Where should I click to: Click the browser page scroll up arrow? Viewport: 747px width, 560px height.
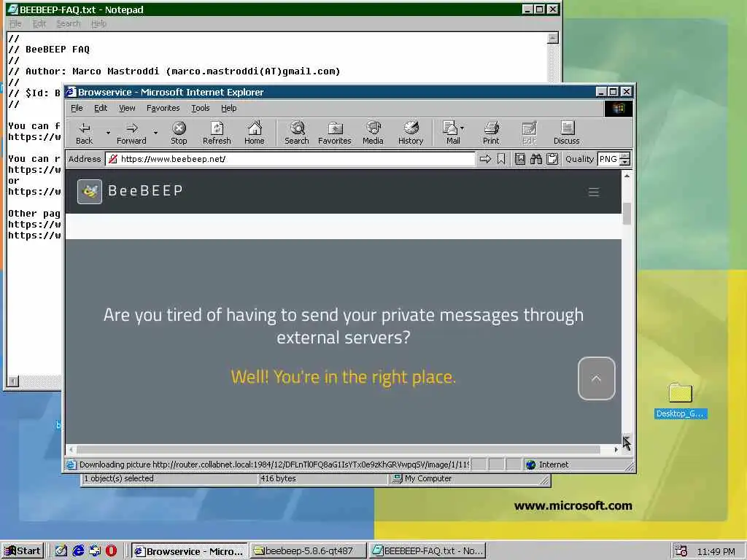627,176
